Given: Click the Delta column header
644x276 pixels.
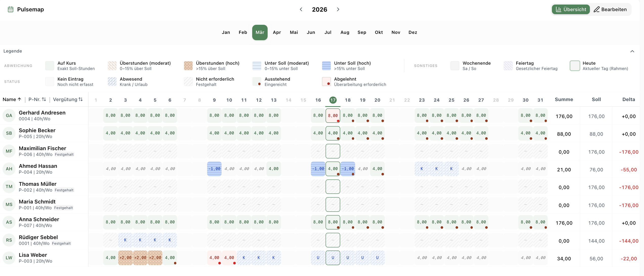Looking at the screenshot, I should pyautogui.click(x=629, y=100).
